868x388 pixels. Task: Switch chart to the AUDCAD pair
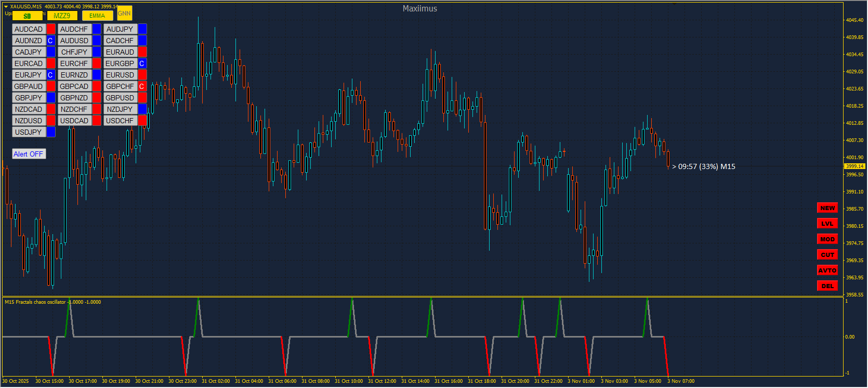[29, 29]
